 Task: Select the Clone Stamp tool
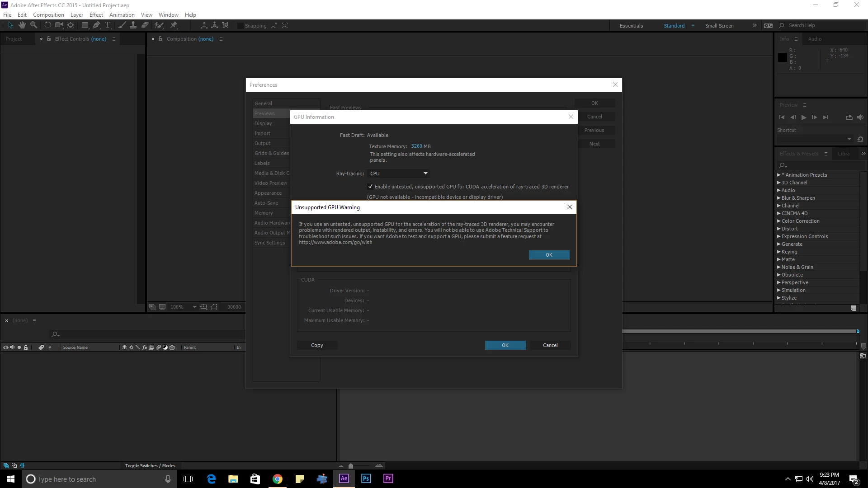click(x=133, y=25)
